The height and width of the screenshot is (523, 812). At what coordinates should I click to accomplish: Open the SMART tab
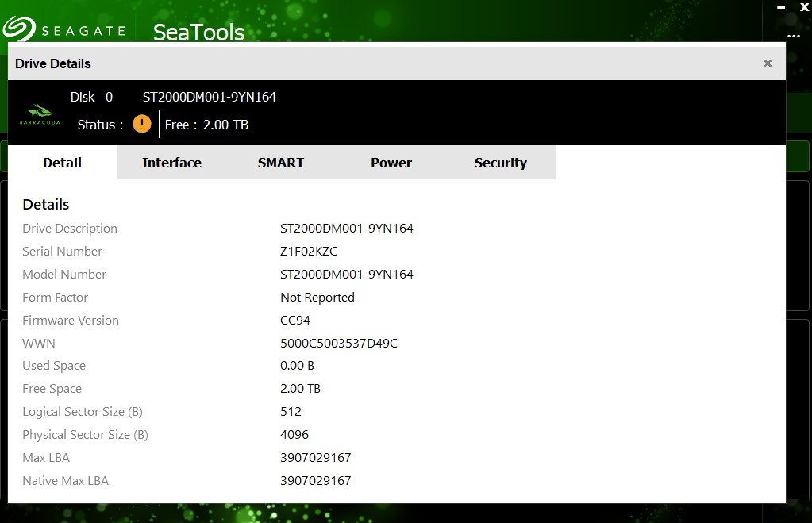point(281,163)
